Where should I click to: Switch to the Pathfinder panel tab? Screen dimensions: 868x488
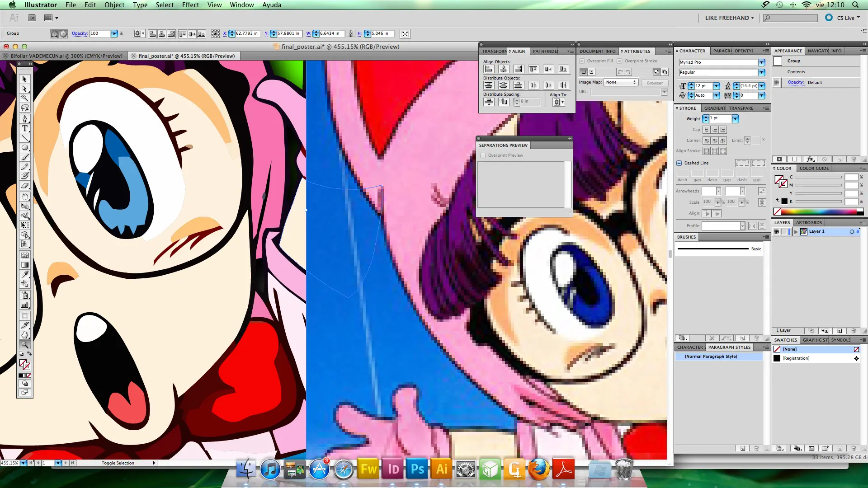(545, 51)
